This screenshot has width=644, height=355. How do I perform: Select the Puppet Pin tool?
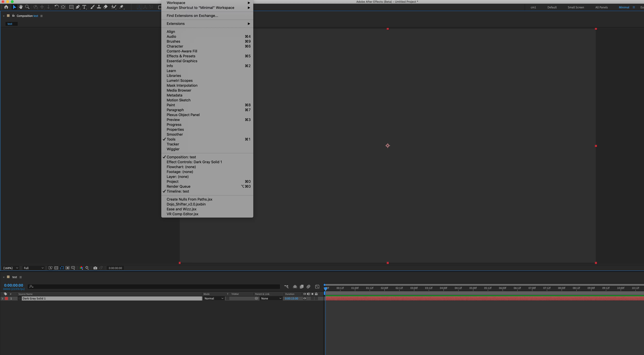121,7
